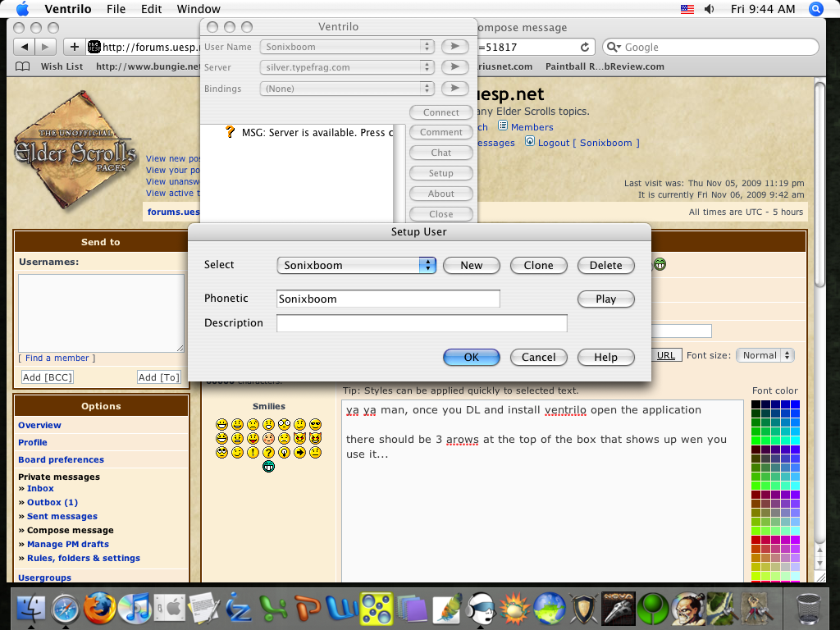Screen dimensions: 840x630
Task: Pick the black swatch in Font color palette
Action: pyautogui.click(x=756, y=404)
